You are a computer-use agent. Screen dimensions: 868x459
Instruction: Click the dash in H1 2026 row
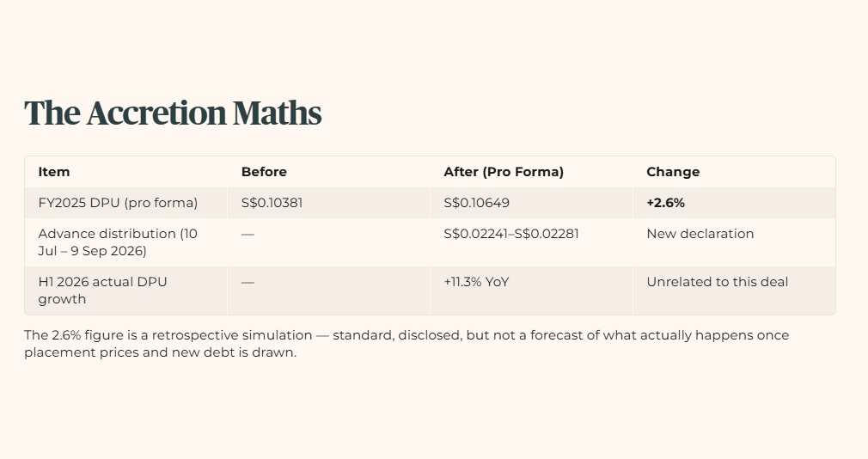tap(248, 283)
